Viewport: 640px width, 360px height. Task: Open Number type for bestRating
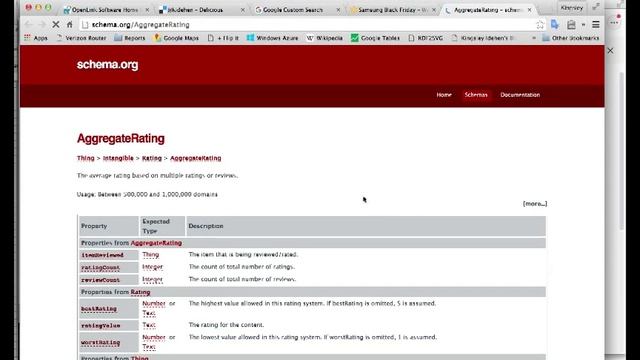pos(154,304)
